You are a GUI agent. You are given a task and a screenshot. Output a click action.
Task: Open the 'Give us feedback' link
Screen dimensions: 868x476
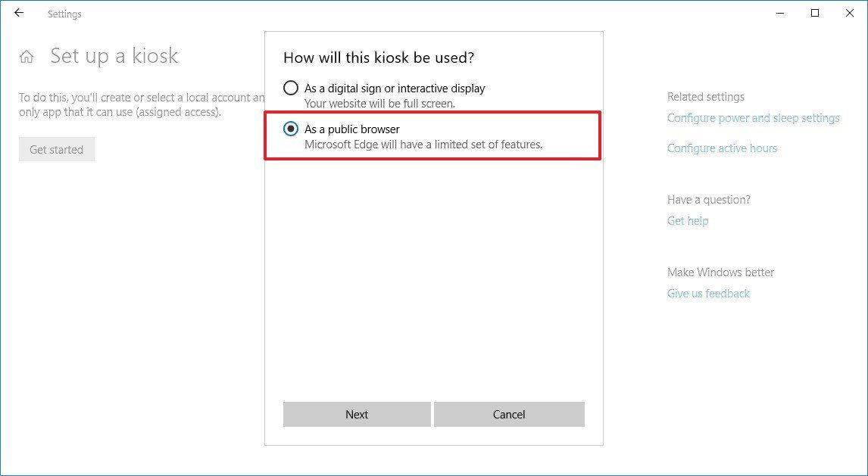point(708,293)
